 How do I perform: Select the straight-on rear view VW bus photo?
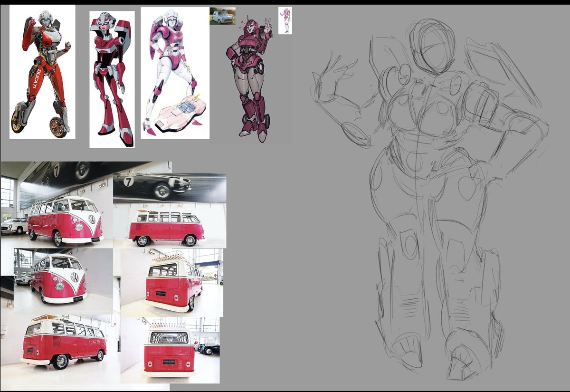(x=170, y=350)
